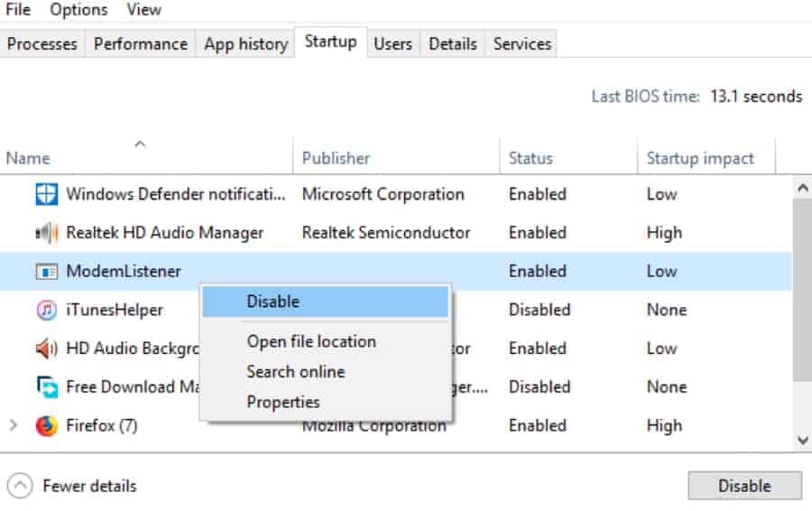Click the vertical scrollbar thumb

click(x=802, y=290)
